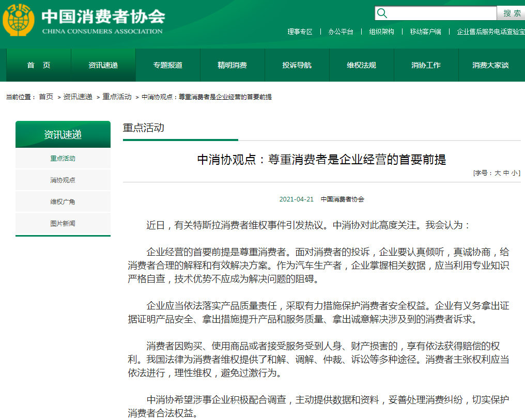Open the 理事专区 link
This screenshot has height=420, width=525.
point(300,32)
